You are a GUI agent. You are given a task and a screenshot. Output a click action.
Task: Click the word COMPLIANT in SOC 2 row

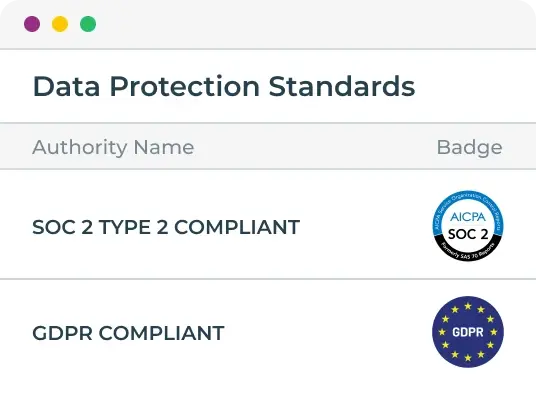[237, 227]
